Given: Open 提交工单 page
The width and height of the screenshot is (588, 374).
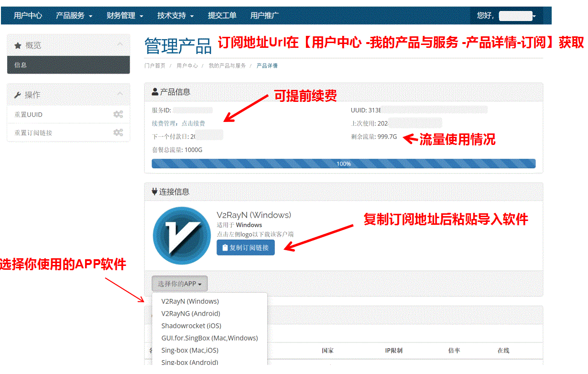Looking at the screenshot, I should (x=222, y=16).
